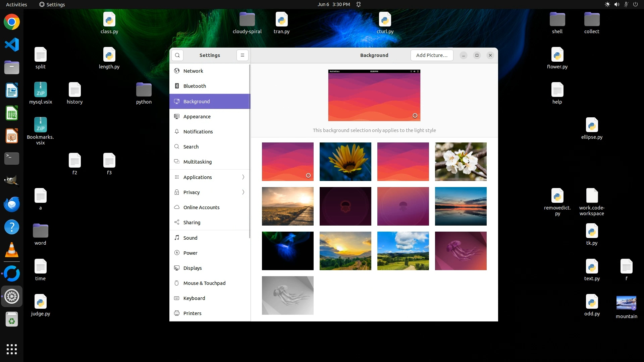This screenshot has height=362, width=644.
Task: Select the white blossom wallpaper thumbnail
Action: coord(461,162)
